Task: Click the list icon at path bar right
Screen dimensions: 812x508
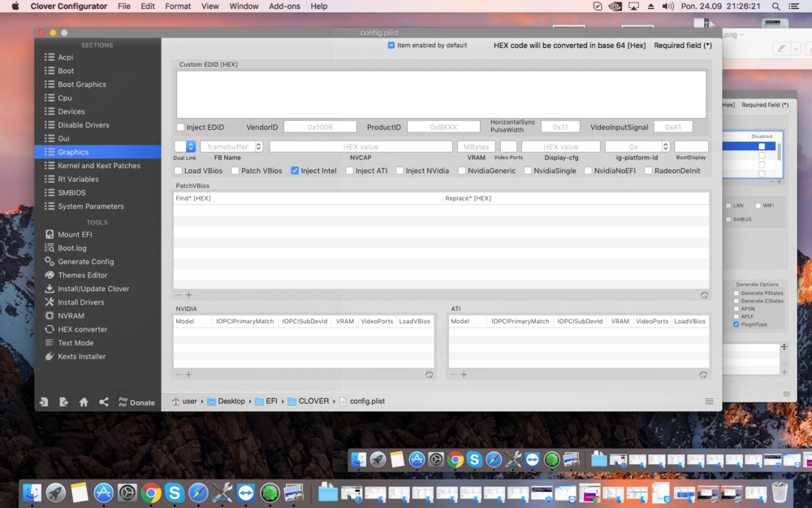Action: [709, 402]
